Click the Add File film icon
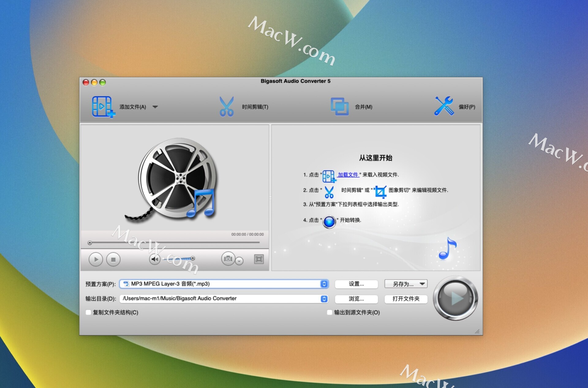 tap(103, 107)
